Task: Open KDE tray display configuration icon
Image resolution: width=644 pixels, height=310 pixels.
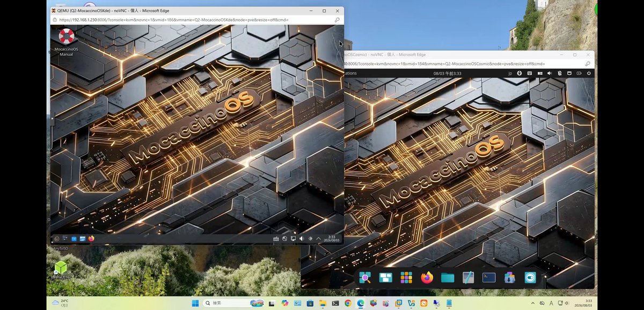Action: click(x=293, y=239)
